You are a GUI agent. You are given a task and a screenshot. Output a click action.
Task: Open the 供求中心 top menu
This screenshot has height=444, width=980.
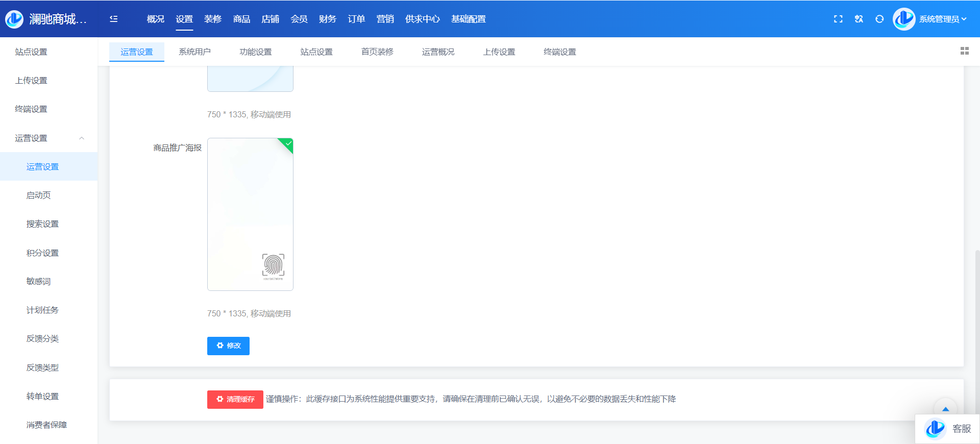(x=422, y=19)
